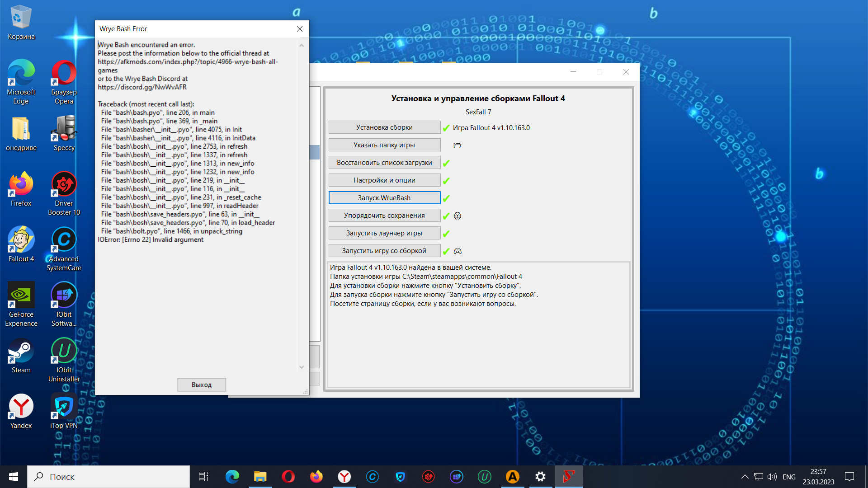This screenshot has width=868, height=488.
Task: Click the ENG language indicator in the tray
Action: pyautogui.click(x=789, y=477)
